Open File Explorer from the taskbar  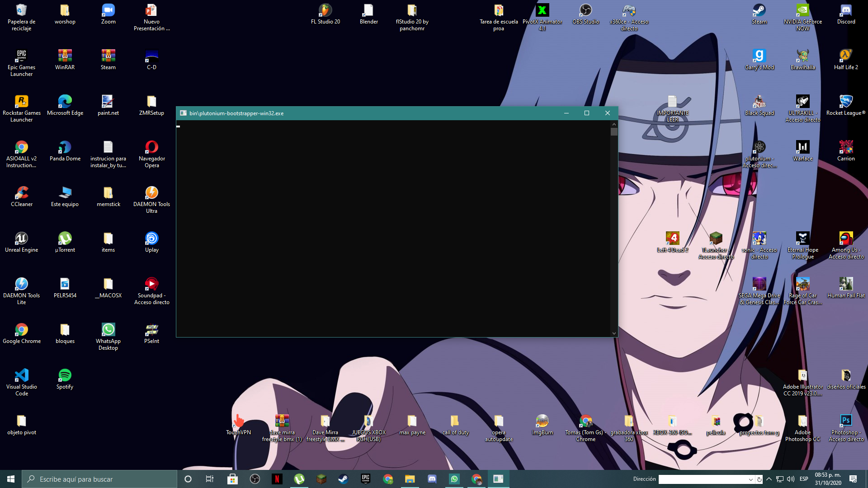410,479
